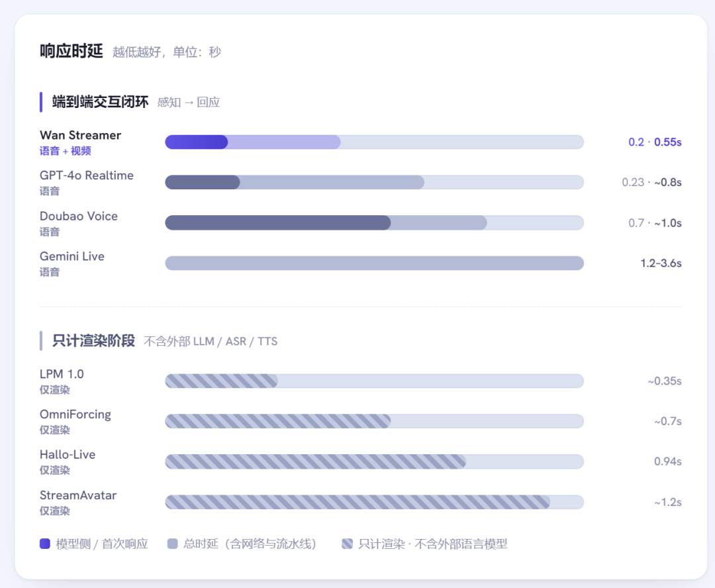Image resolution: width=715 pixels, height=588 pixels.
Task: Click the OmniForcing striped render bar
Action: (374, 421)
